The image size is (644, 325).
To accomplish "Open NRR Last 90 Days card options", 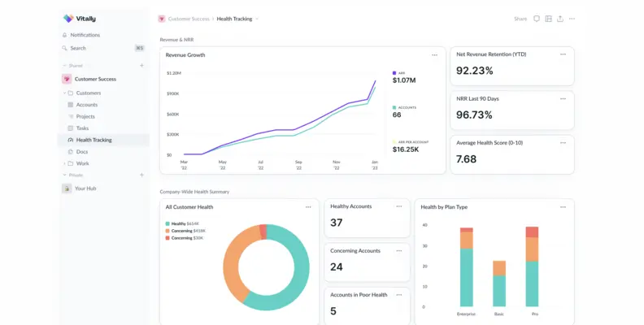I will [563, 98].
